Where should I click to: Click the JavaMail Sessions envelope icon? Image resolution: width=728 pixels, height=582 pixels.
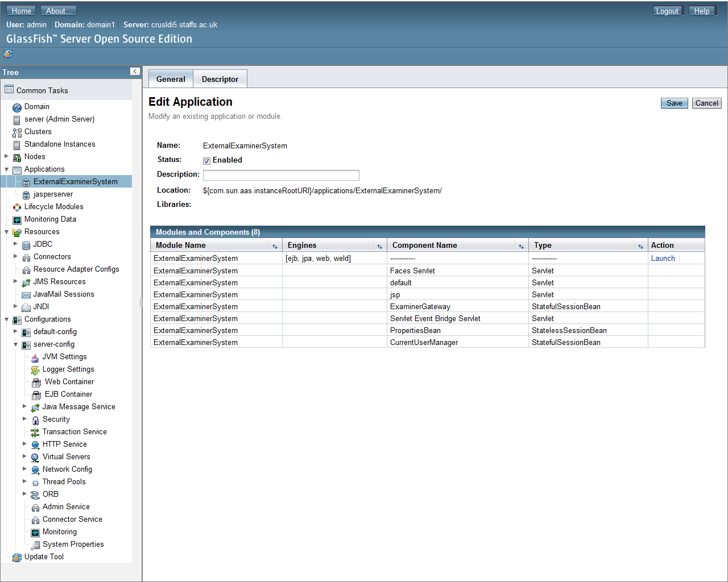click(26, 294)
